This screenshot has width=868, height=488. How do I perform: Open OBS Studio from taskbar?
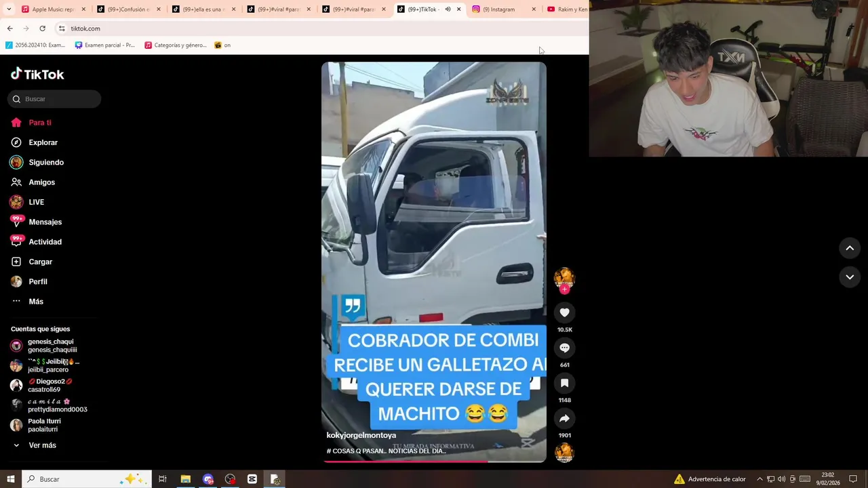[x=231, y=479]
